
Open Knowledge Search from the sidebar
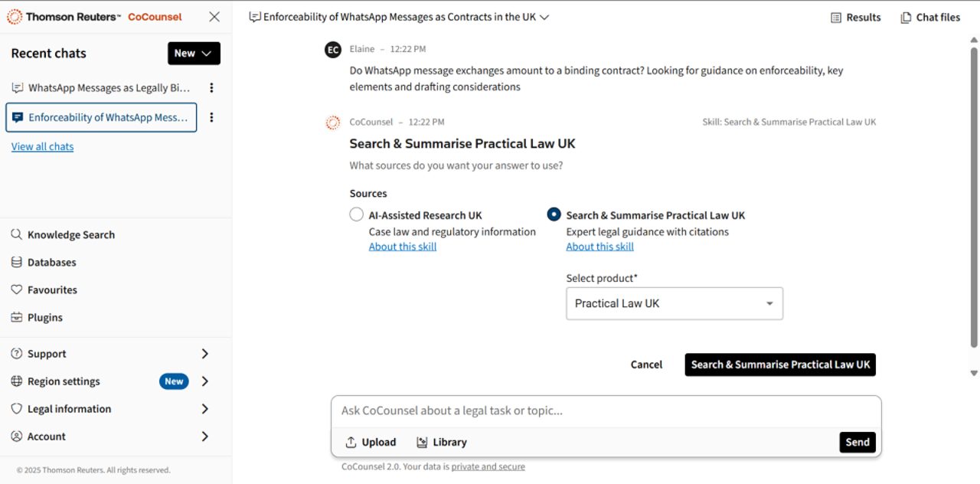click(70, 234)
